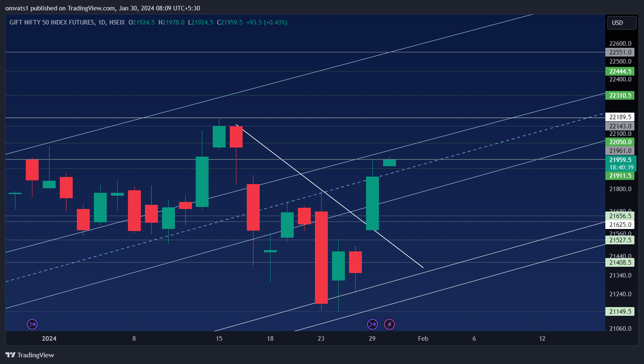Click the GIFT NIFTY 50 INDEX FUTURES title
The image size is (644, 364).
click(52, 22)
